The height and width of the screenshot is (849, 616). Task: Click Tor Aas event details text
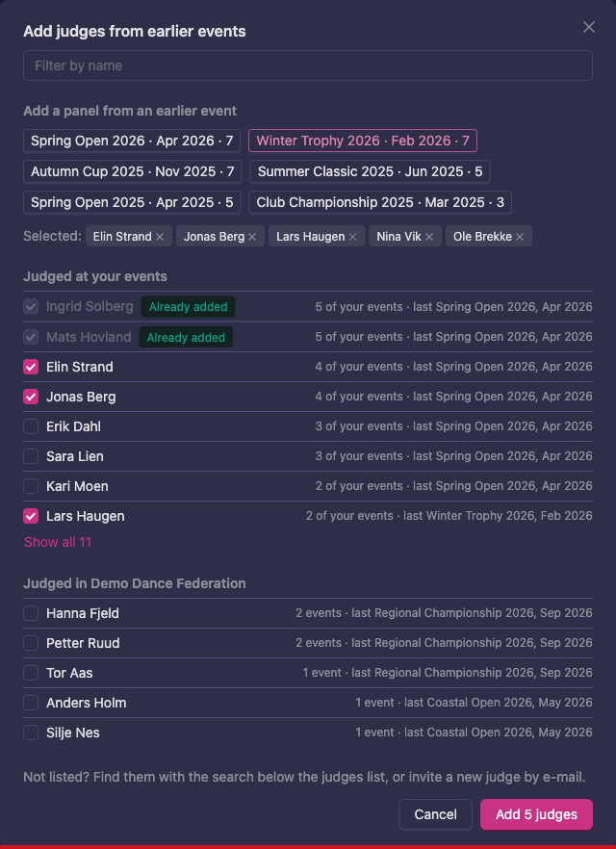(448, 673)
